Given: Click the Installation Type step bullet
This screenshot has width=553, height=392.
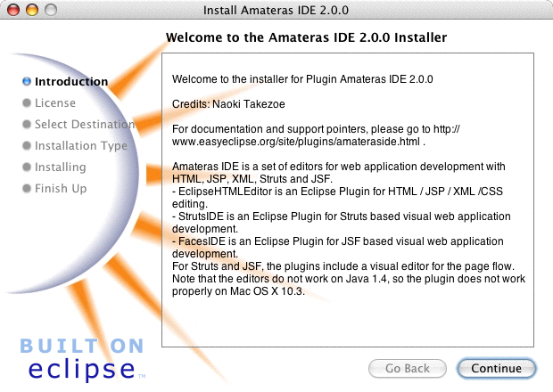Looking at the screenshot, I should point(27,146).
